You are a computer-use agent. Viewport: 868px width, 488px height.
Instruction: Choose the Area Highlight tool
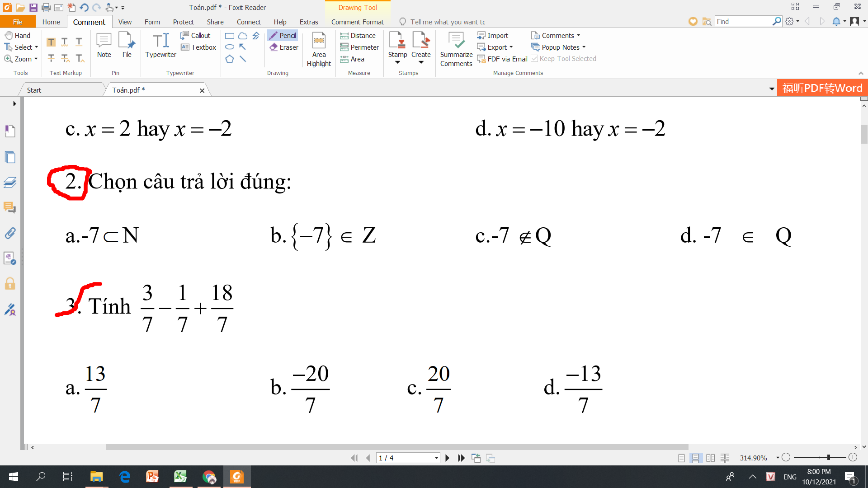pos(319,50)
